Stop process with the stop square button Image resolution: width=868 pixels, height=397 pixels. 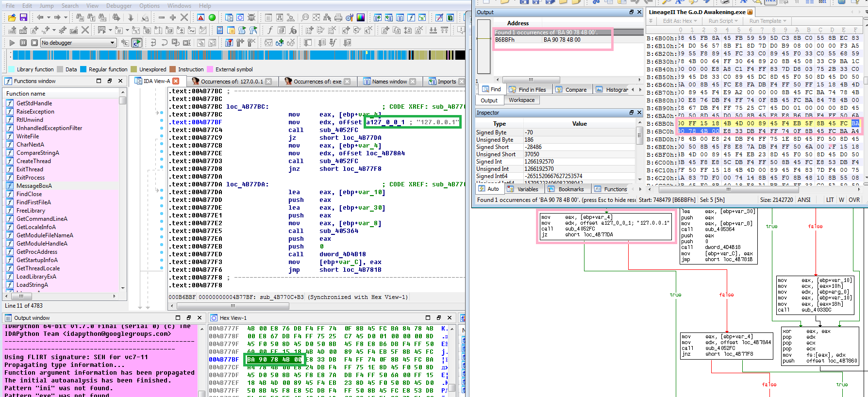[x=34, y=43]
